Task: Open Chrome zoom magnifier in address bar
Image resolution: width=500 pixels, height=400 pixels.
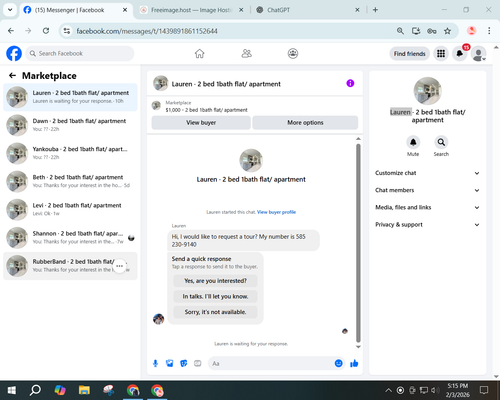Action: pos(400,31)
